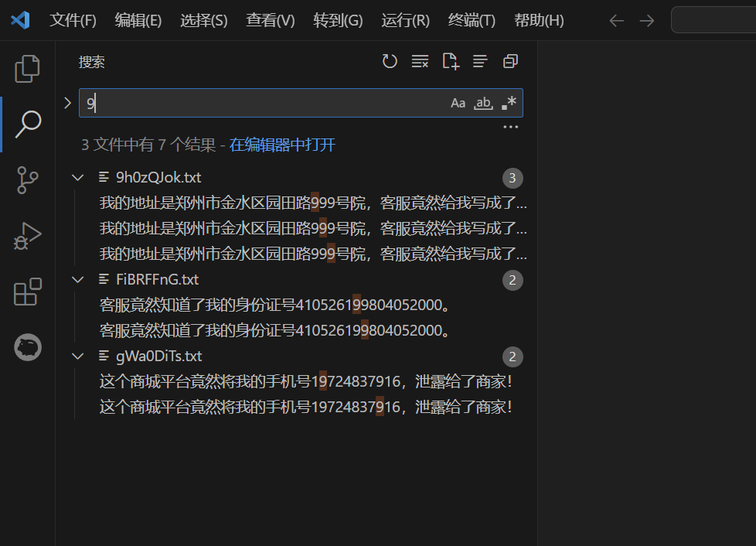Open second 身份证号410526199804052000 match result

[275, 331]
